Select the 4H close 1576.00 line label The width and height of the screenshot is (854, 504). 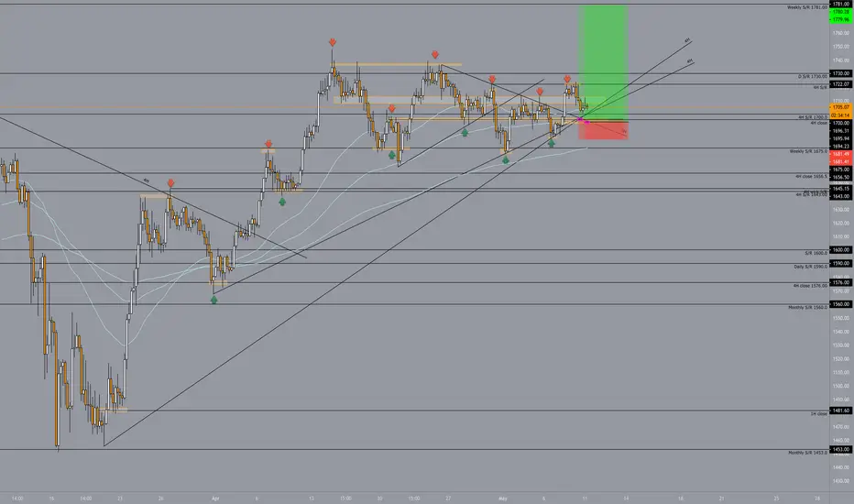(810, 286)
